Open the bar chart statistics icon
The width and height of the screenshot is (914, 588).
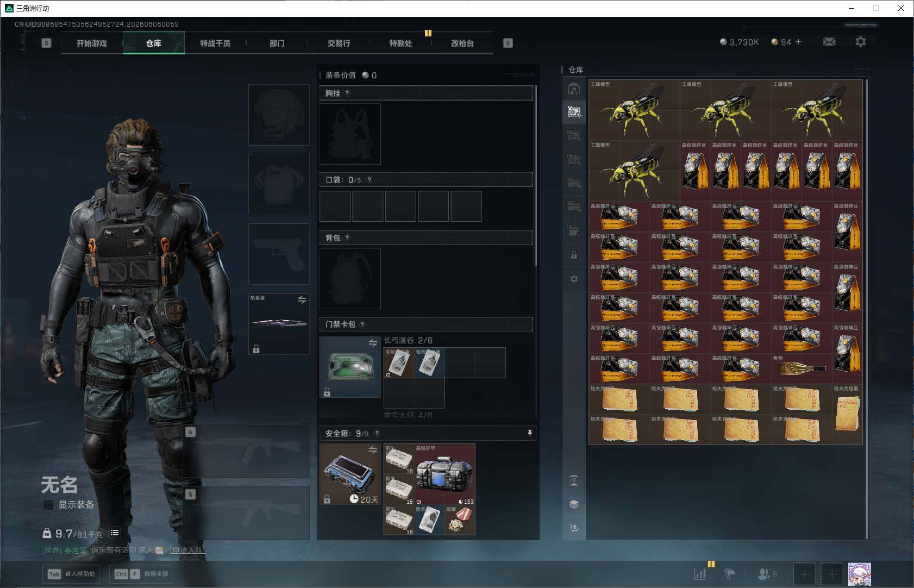tap(700, 573)
